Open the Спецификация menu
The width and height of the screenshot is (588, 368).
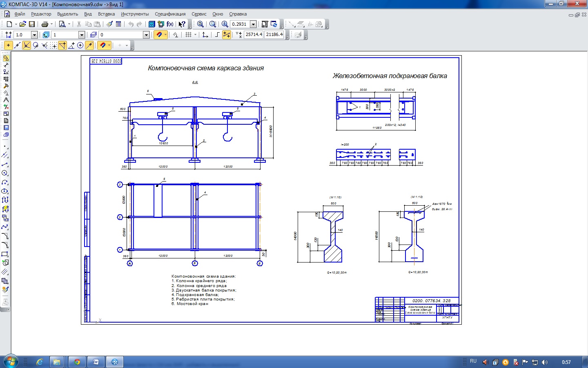pyautogui.click(x=170, y=14)
